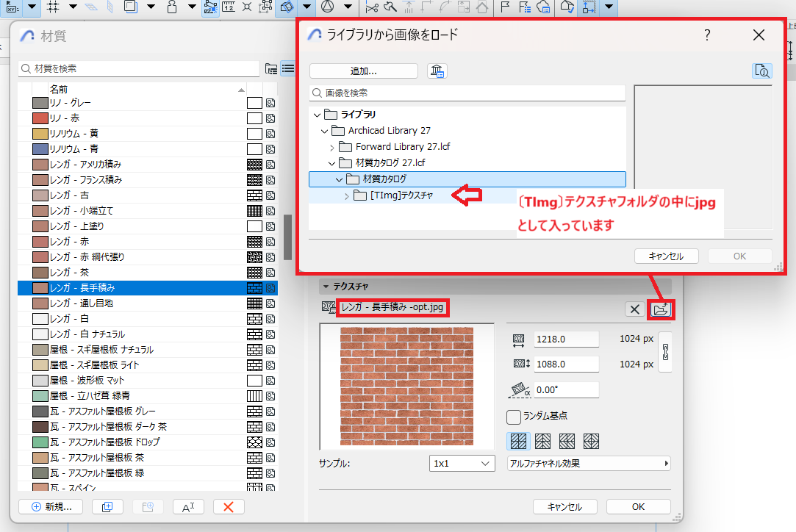Enable the ランダム基点 checkbox
796x532 pixels.
pos(514,417)
